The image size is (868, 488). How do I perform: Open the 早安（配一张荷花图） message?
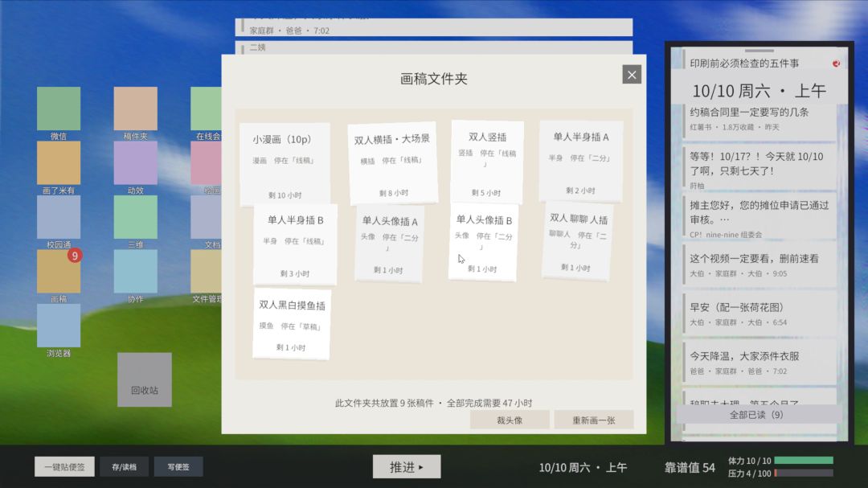759,314
